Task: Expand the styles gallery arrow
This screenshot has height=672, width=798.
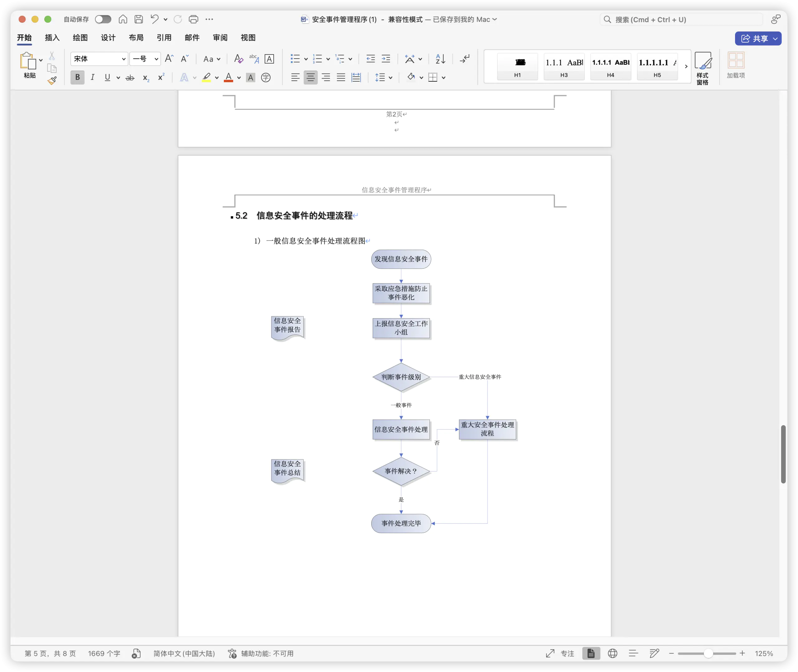Action: pyautogui.click(x=686, y=66)
